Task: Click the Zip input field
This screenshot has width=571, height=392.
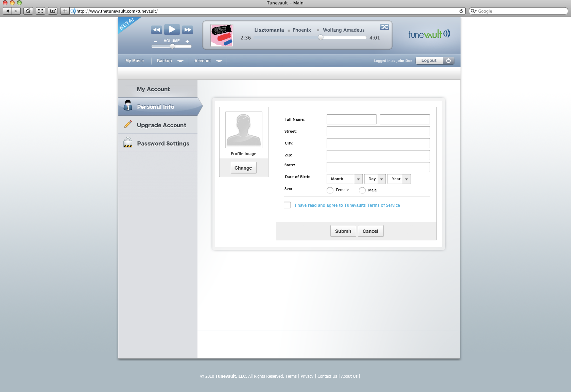Action: [x=378, y=155]
